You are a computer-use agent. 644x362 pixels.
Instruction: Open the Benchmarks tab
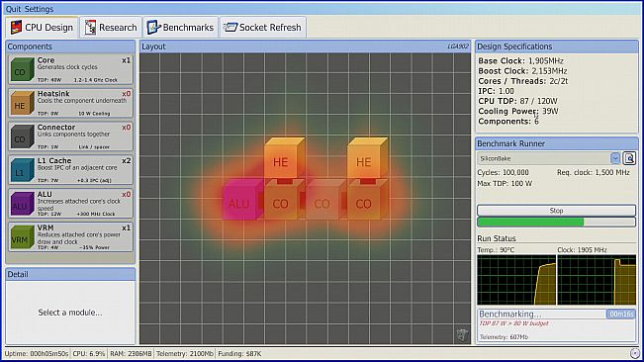[180, 28]
